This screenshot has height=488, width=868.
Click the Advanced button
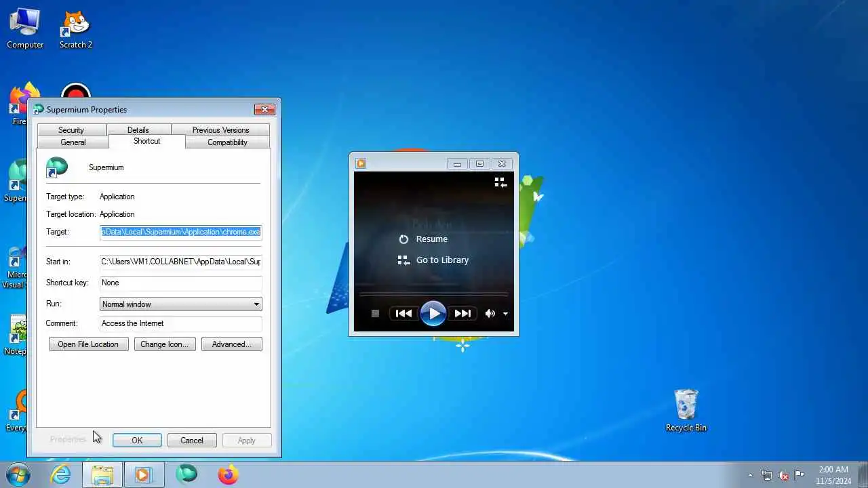coord(231,344)
